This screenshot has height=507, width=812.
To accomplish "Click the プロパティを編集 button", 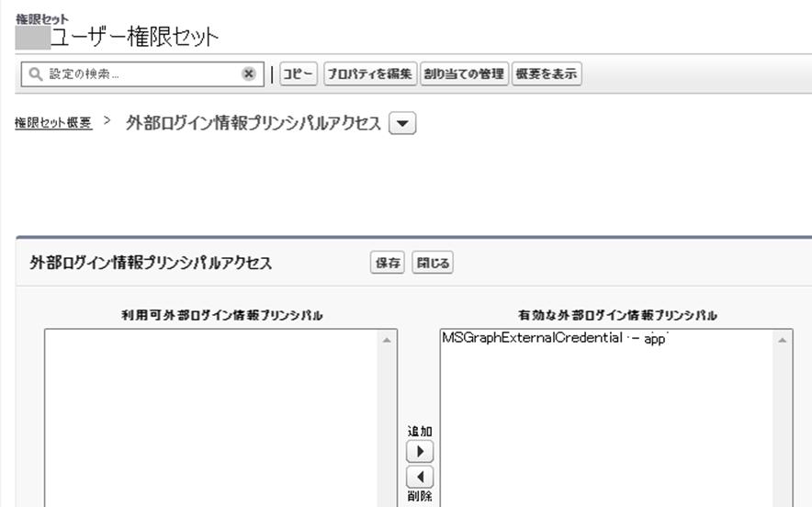I will (370, 74).
